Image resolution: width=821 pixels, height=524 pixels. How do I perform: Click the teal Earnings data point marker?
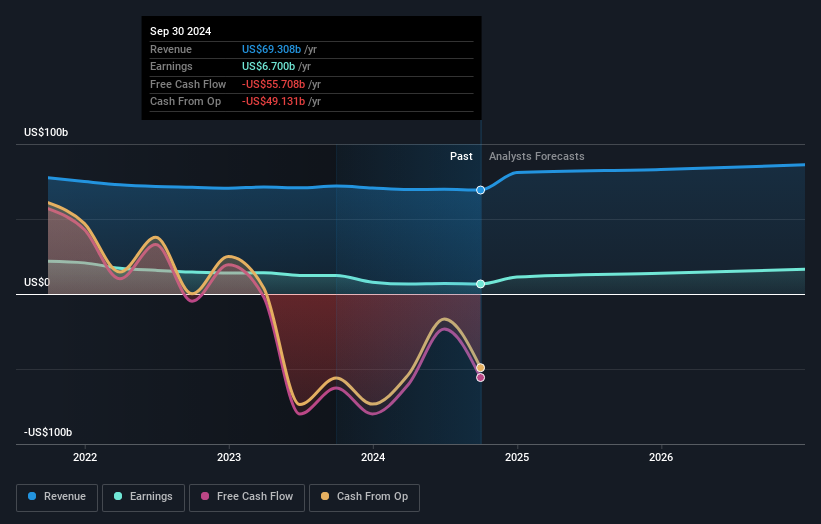(x=480, y=284)
